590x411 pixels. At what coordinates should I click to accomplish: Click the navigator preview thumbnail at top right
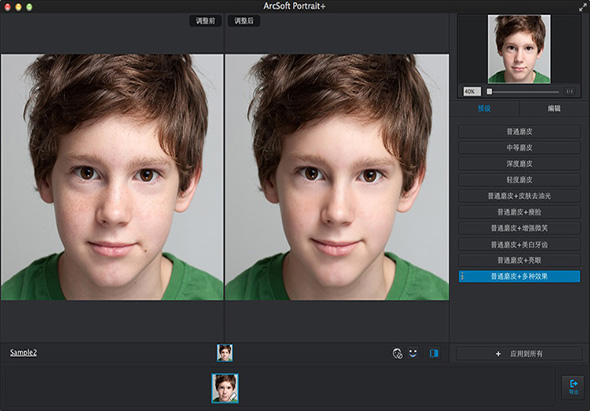tap(519, 49)
